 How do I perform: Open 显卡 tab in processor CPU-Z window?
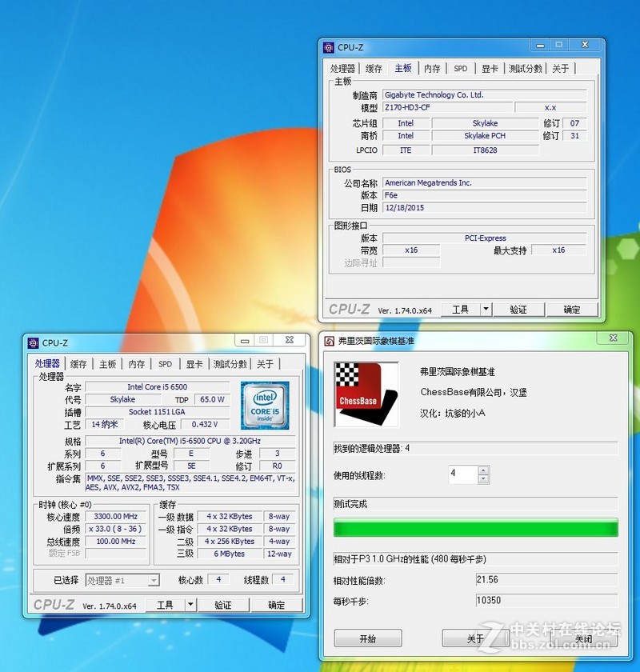[x=194, y=364]
